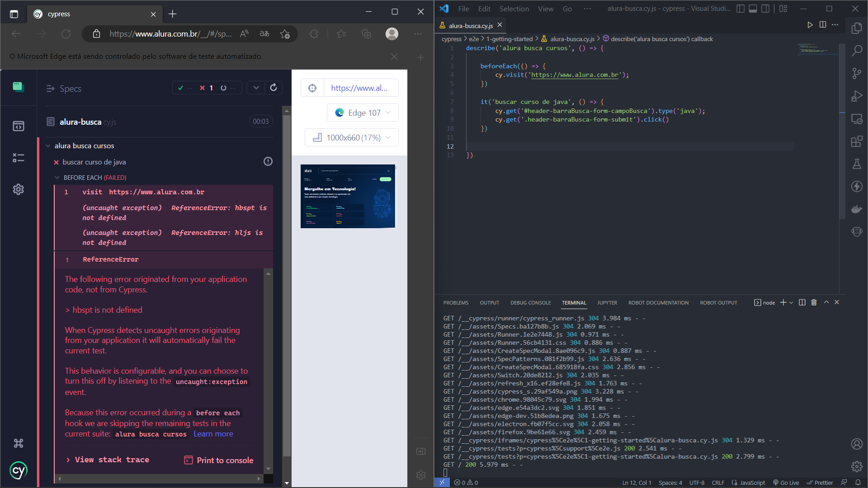
Task: Refresh the Edge browser page
Action: pyautogui.click(x=66, y=34)
